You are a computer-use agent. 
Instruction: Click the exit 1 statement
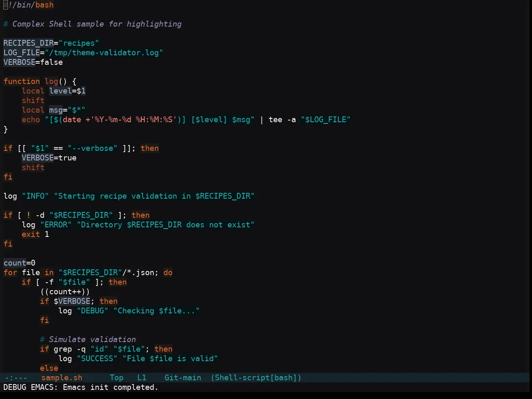pos(35,234)
